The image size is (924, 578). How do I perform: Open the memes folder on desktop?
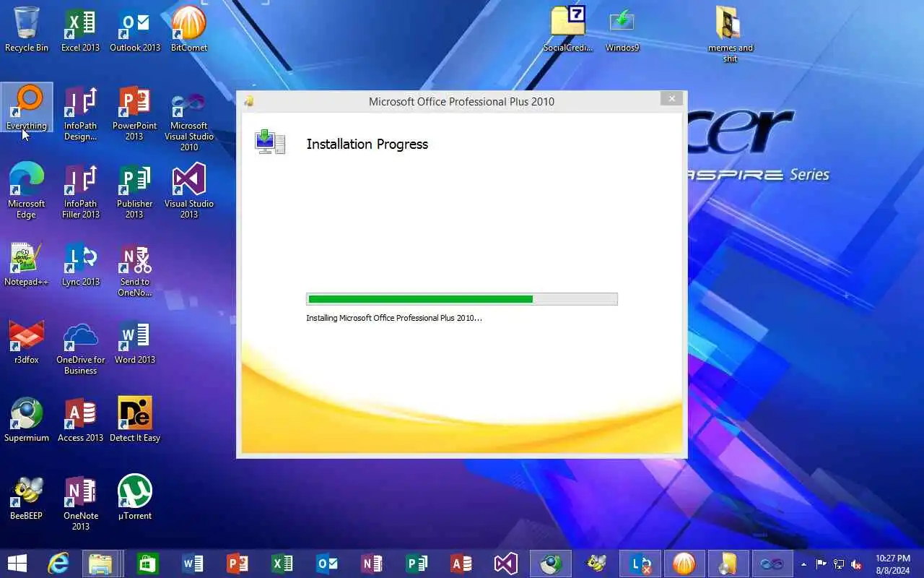[x=730, y=35]
